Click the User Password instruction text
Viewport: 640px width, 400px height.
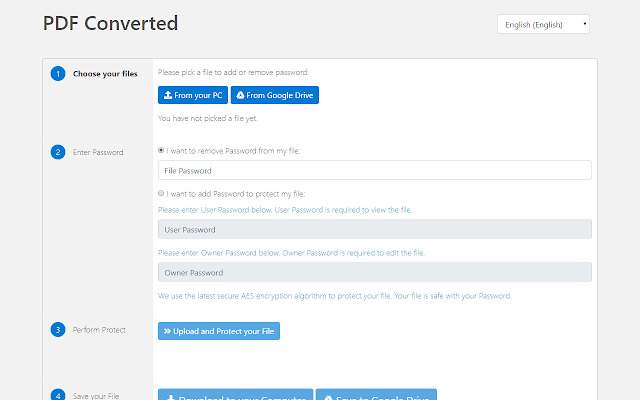tap(285, 210)
